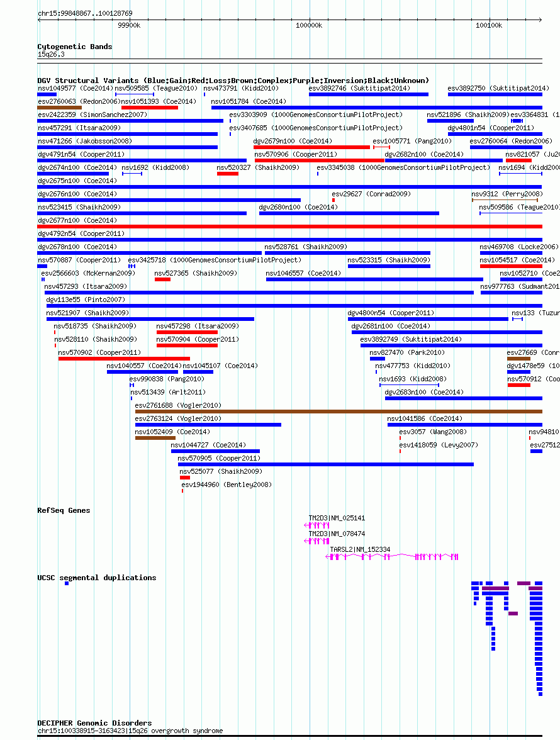560x740 pixels.
Task: Click variant esv2760064 (Redon2006)
Action: (507, 147)
